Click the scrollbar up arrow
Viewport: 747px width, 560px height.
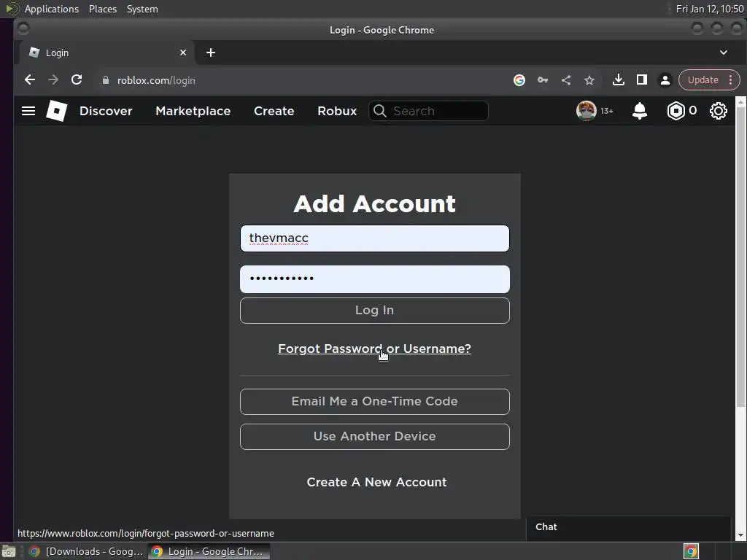[740, 101]
